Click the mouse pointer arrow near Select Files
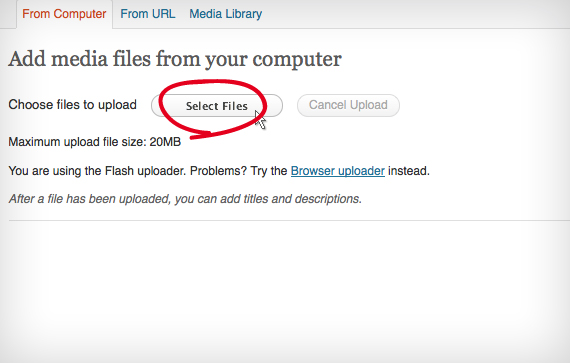This screenshot has width=570, height=363. click(x=260, y=120)
